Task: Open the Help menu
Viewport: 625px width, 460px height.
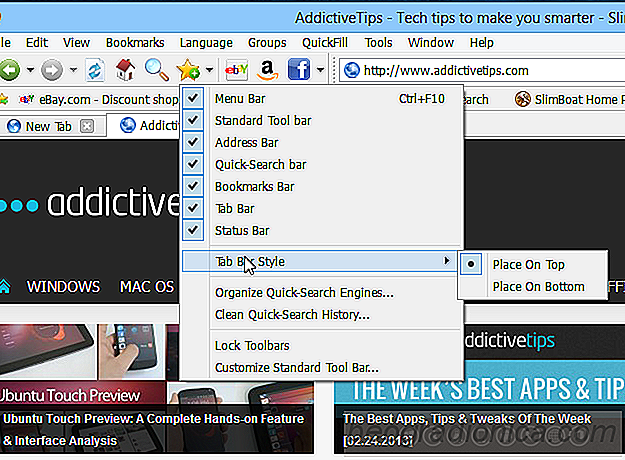Action: pyautogui.click(x=482, y=43)
